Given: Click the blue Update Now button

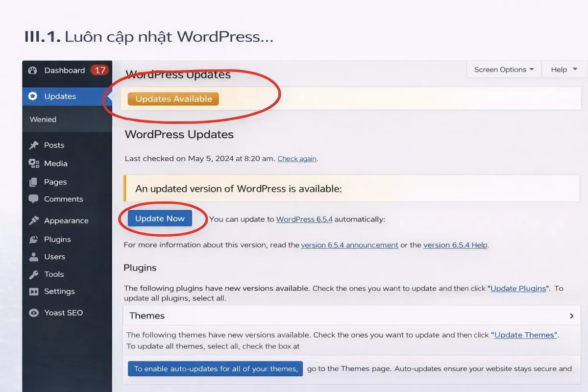Looking at the screenshot, I should (160, 219).
